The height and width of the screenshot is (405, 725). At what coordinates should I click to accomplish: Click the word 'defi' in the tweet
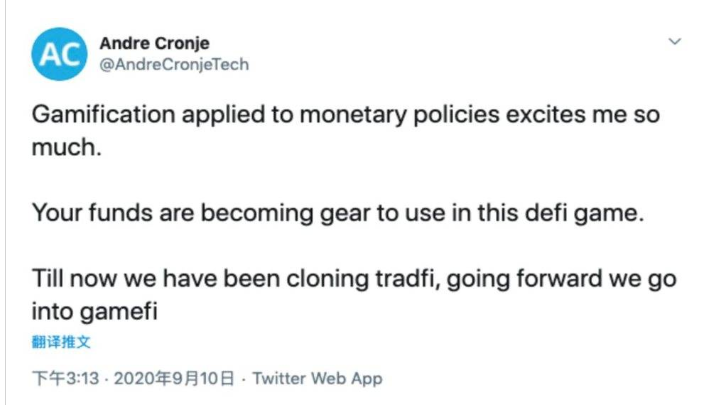546,213
